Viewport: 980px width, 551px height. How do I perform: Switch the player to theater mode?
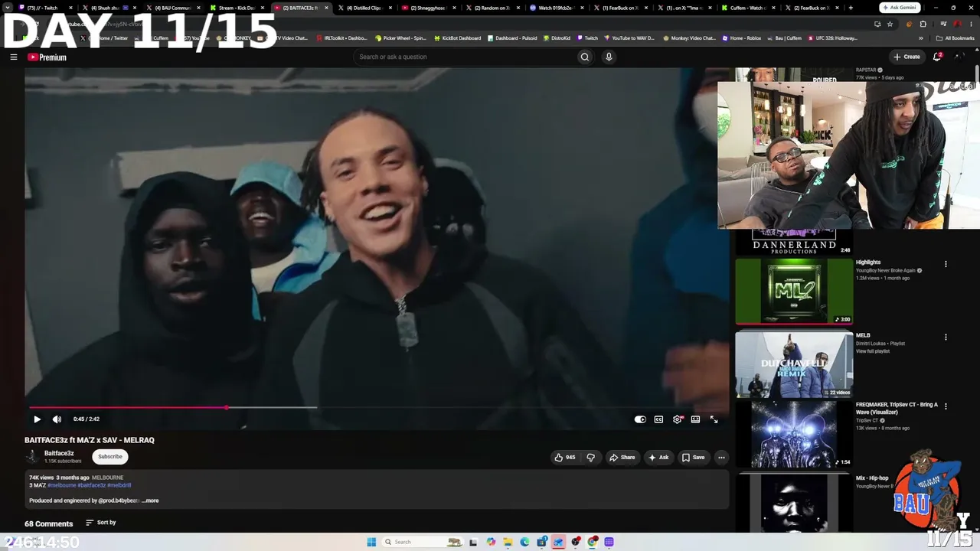(695, 419)
